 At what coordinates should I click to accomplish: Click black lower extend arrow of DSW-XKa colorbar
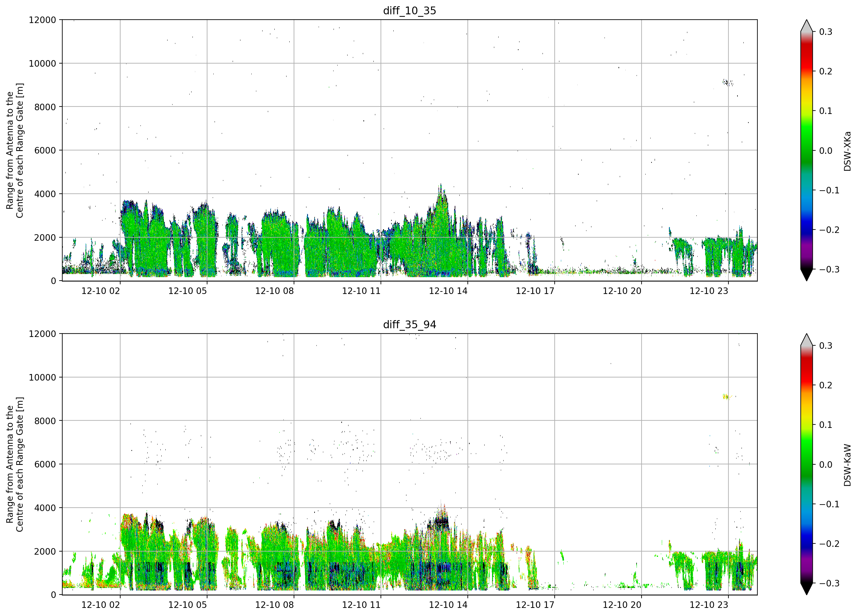(807, 275)
